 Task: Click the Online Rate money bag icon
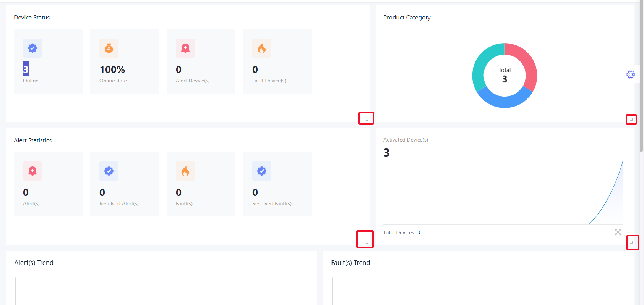pyautogui.click(x=109, y=48)
